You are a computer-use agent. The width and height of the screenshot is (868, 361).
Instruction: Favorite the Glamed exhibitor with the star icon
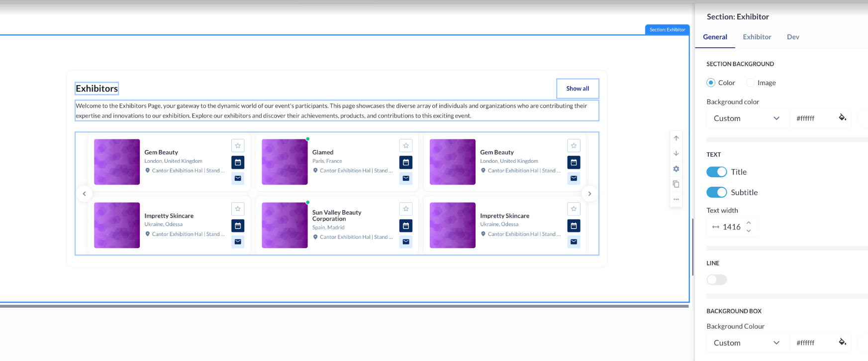(x=406, y=146)
